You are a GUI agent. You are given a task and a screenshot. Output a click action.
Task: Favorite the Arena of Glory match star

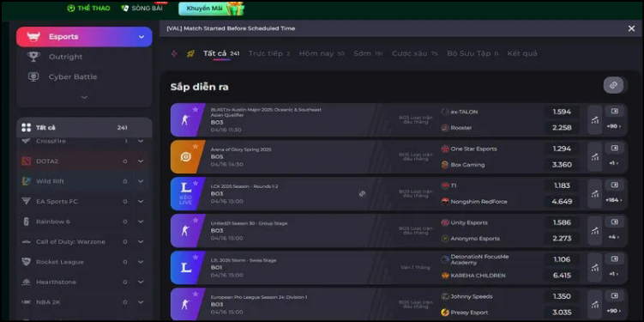coord(196,146)
